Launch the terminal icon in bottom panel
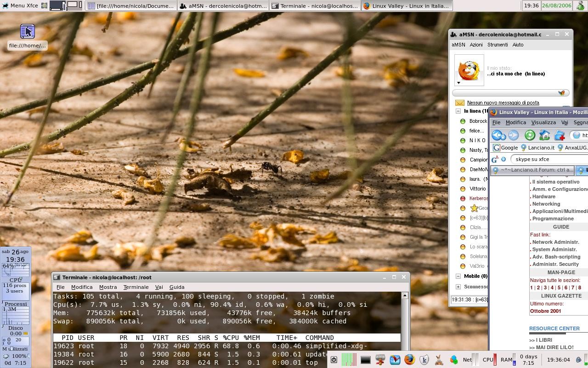This screenshot has height=368, width=588. pyautogui.click(x=365, y=360)
